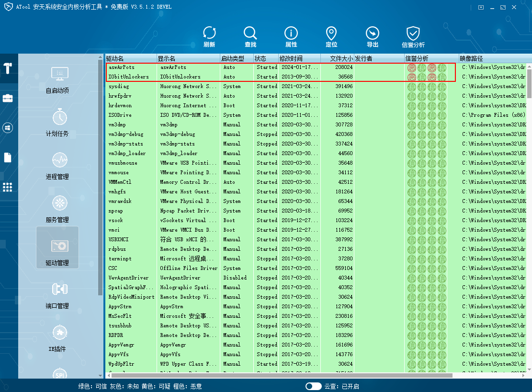Open IE插件 plugin section
The height and width of the screenshot is (392, 532).
coord(57,338)
